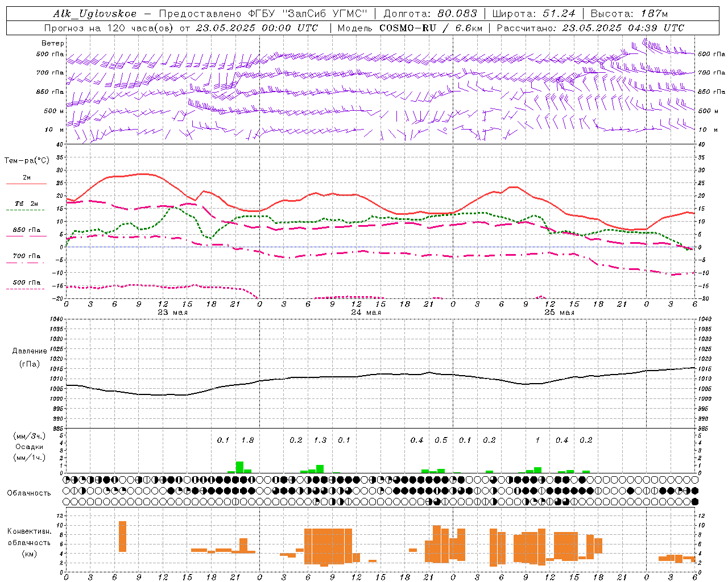
Task: Click the 2м temperature legend entry
Action: tap(27, 177)
